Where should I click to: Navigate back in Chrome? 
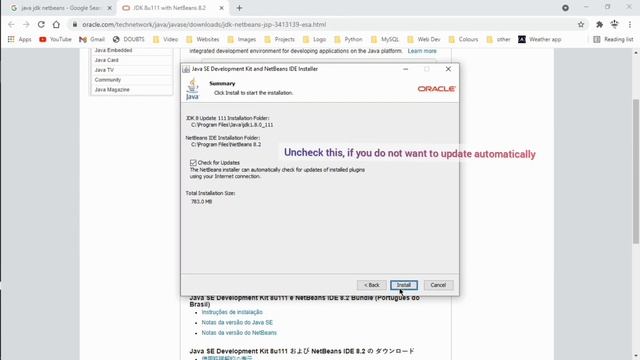[x=11, y=24]
